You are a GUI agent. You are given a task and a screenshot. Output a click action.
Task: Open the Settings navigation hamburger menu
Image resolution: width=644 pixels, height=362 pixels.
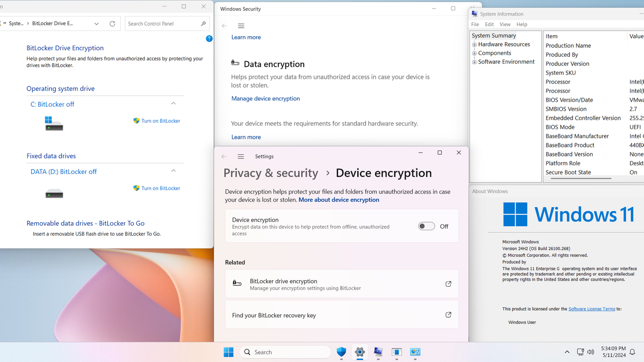tap(241, 156)
